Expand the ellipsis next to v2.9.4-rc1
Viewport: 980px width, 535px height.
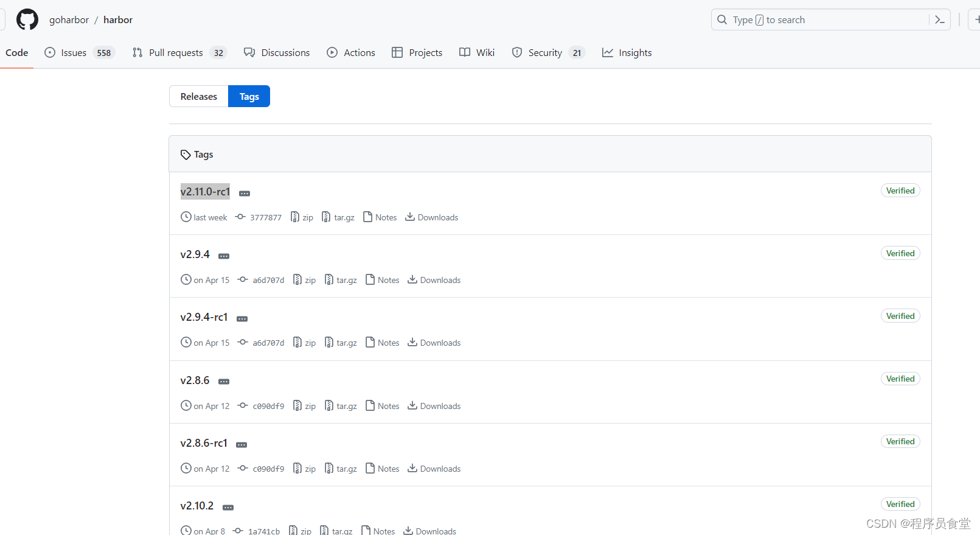[242, 319]
